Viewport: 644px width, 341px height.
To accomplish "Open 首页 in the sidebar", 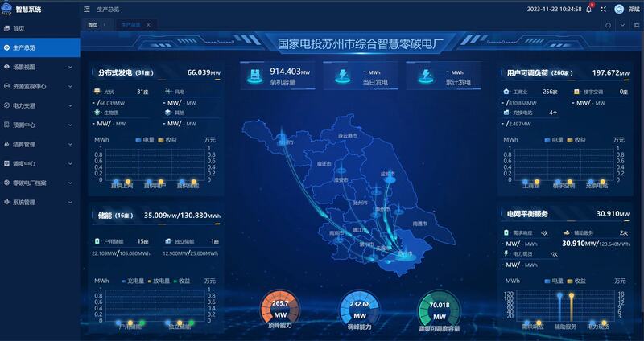I will pyautogui.click(x=39, y=28).
